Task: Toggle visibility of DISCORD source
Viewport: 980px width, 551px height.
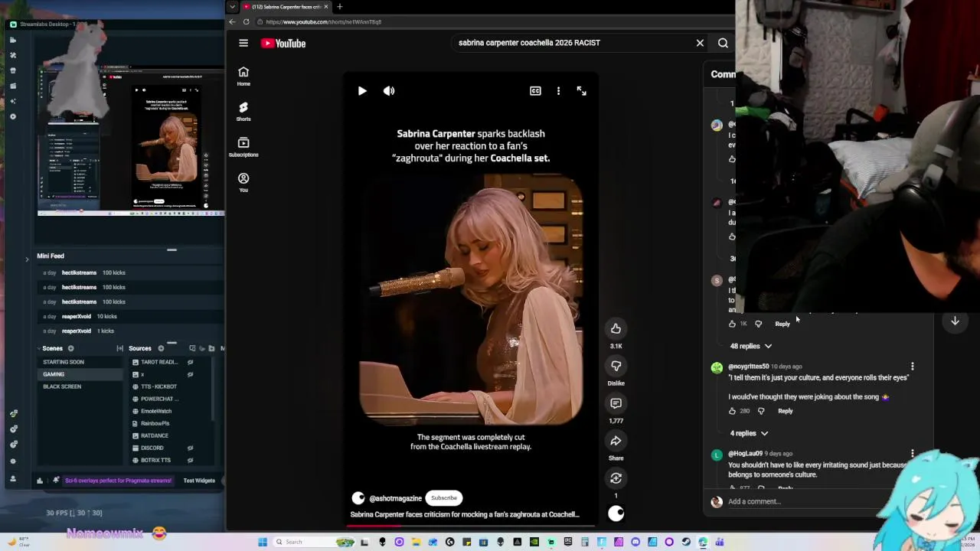Action: pyautogui.click(x=191, y=448)
